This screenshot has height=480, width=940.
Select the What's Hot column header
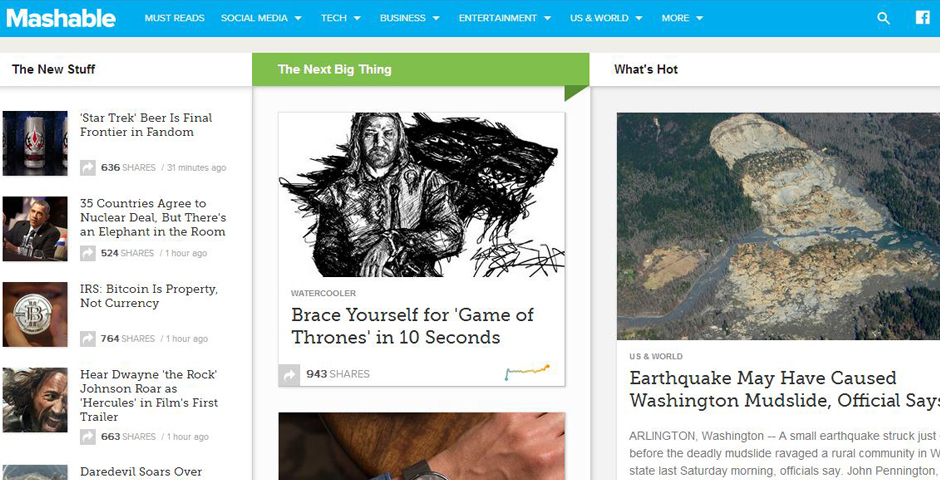click(x=646, y=70)
